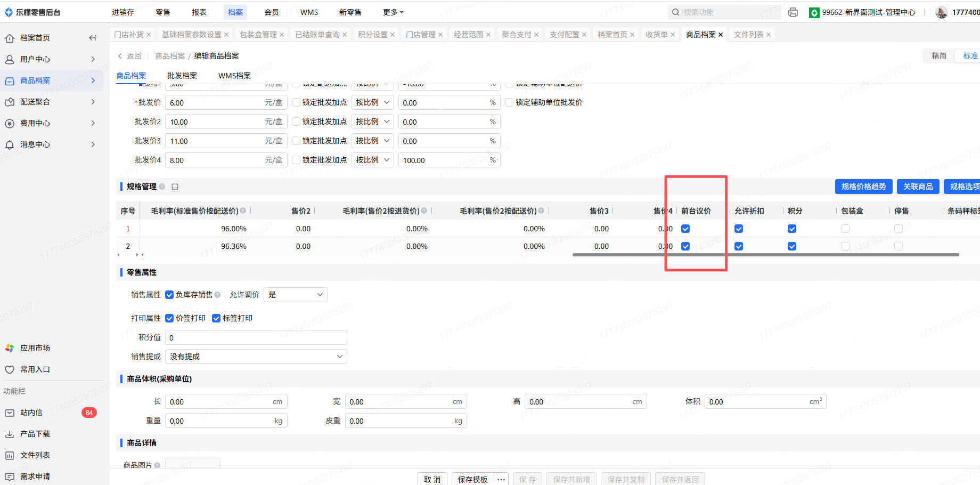
Task: Open the 更多 menu in top navigation
Action: point(393,12)
